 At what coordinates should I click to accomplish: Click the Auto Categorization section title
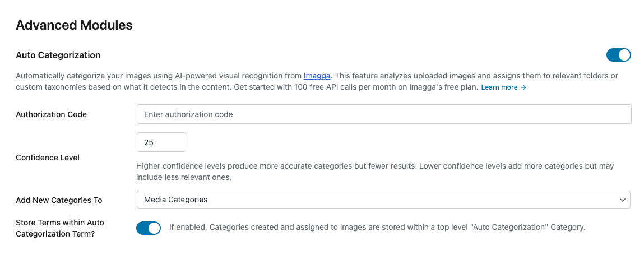coord(58,55)
